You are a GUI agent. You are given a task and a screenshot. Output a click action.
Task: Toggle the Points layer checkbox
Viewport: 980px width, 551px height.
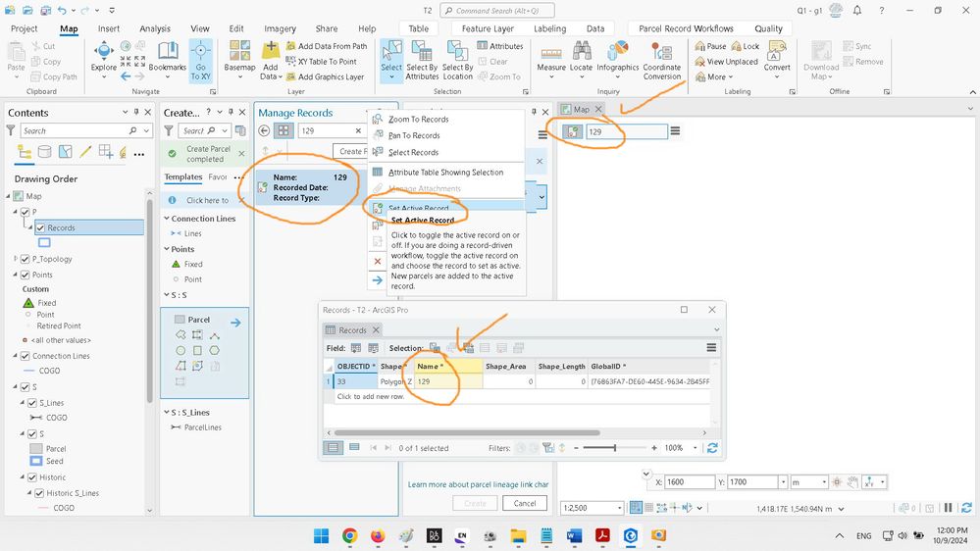pos(25,275)
